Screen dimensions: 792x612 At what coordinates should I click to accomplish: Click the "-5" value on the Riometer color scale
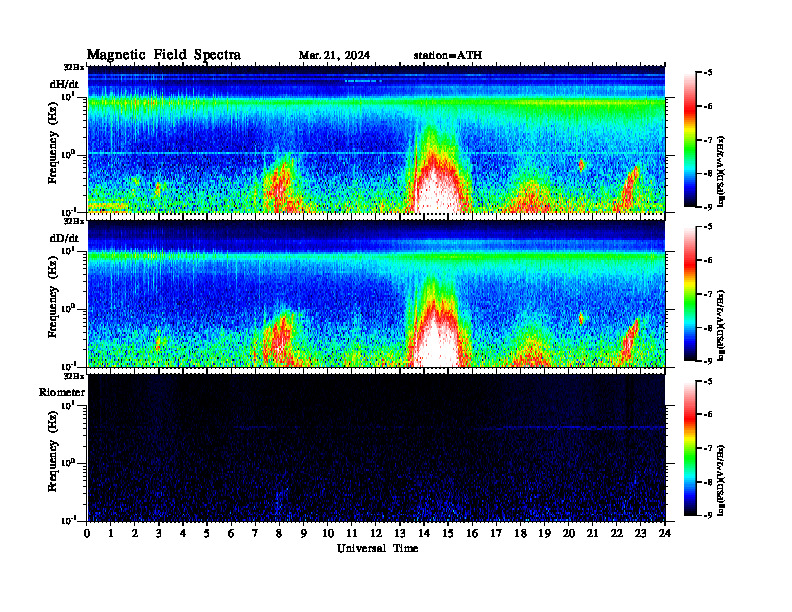[x=708, y=381]
